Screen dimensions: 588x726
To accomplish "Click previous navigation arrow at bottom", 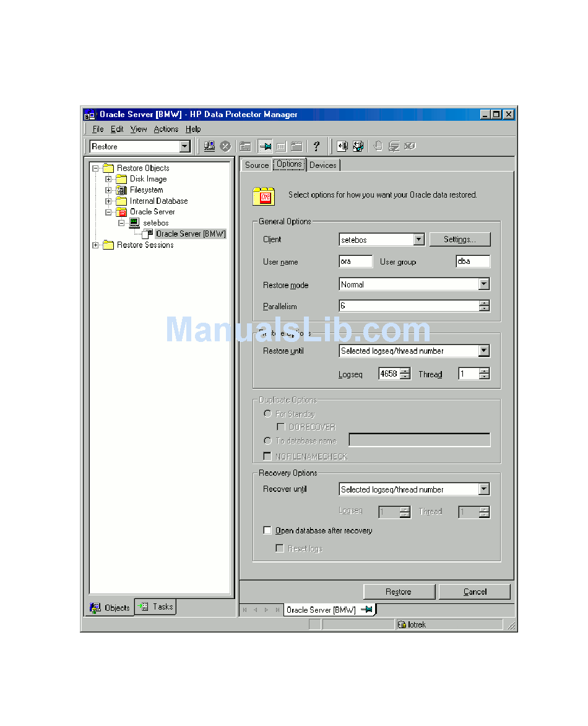I will click(256, 610).
